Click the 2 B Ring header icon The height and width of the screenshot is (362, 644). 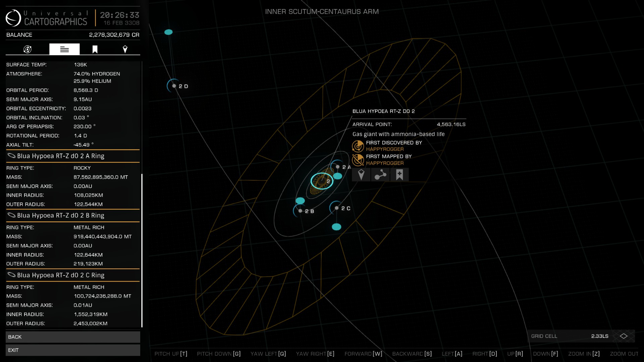(11, 215)
